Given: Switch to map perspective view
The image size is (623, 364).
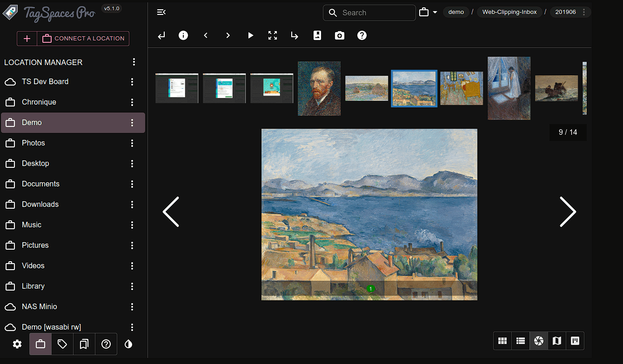Looking at the screenshot, I should (557, 341).
